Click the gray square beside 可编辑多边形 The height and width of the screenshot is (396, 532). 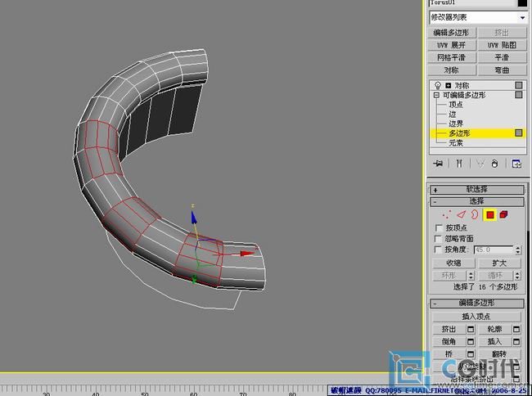coord(519,95)
